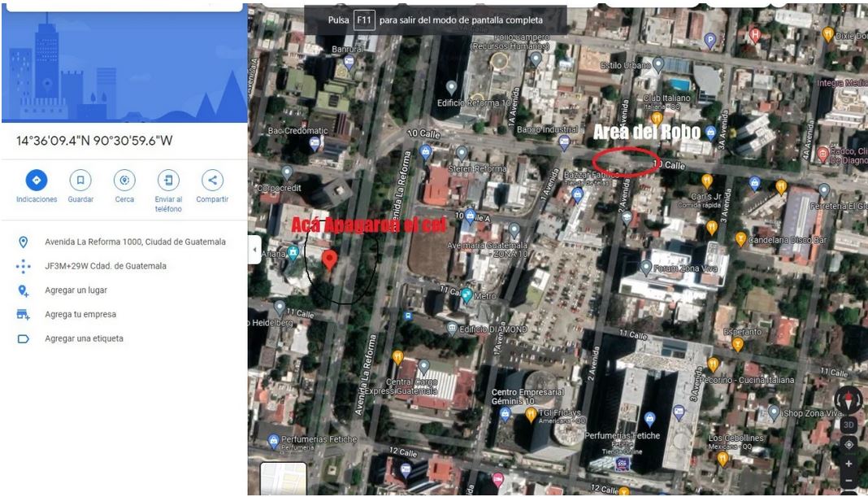The width and height of the screenshot is (868, 497).
Task: Click the coordinates 14°36'09.4"N 90°30'59.6"W text
Action: pos(94,141)
